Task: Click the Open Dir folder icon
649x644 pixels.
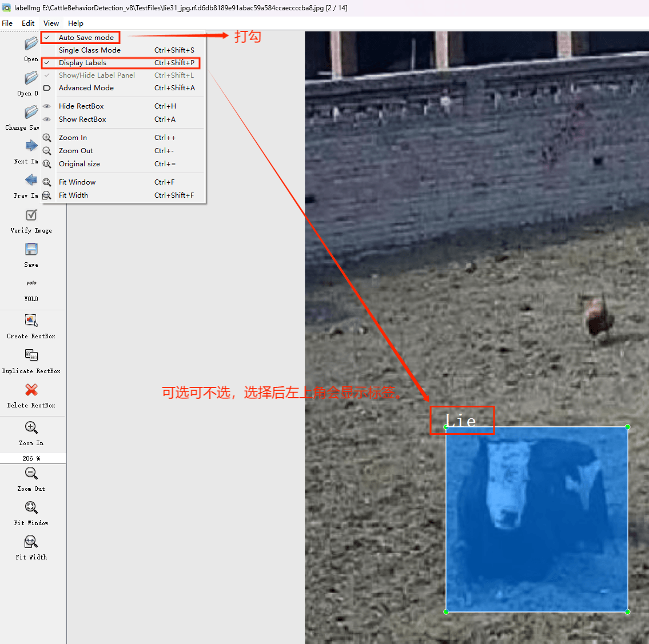Action: tap(31, 78)
